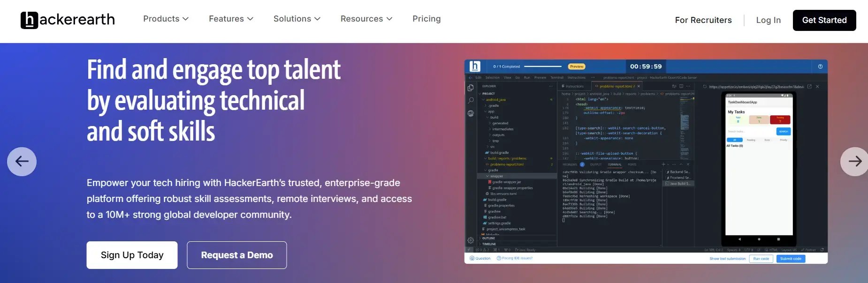The width and height of the screenshot is (868, 283).
Task: Go to previous slide with left arrow
Action: [x=22, y=162]
